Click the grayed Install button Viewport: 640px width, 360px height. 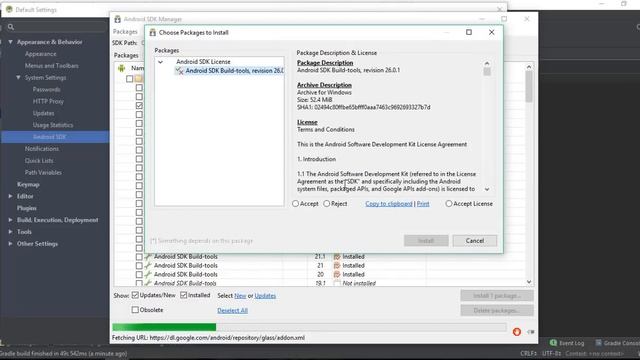[426, 241]
